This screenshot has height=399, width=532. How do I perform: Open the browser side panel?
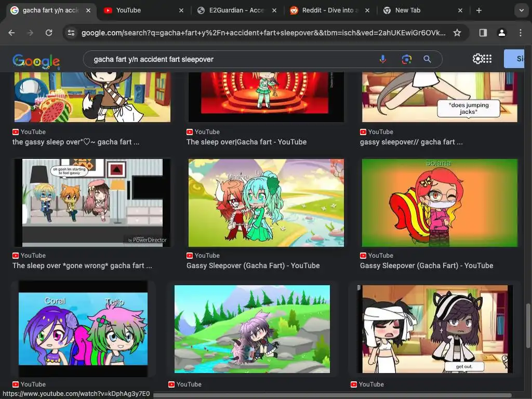483,33
